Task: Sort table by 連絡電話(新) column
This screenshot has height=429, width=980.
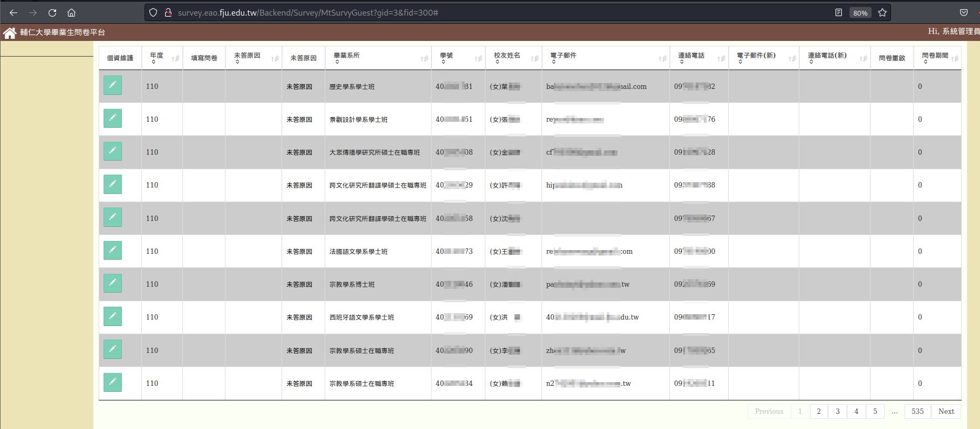Action: pos(834,58)
